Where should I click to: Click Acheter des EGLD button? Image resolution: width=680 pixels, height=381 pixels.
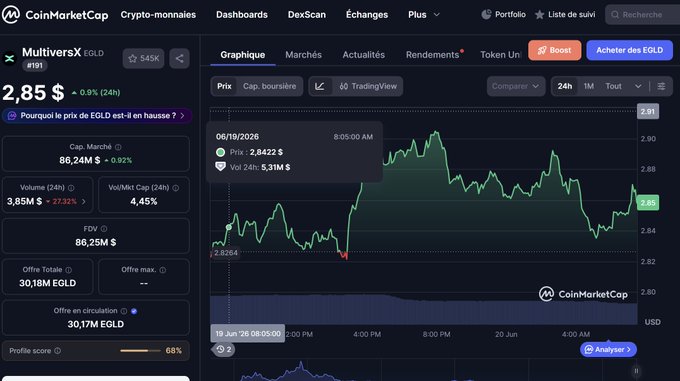pyautogui.click(x=629, y=50)
